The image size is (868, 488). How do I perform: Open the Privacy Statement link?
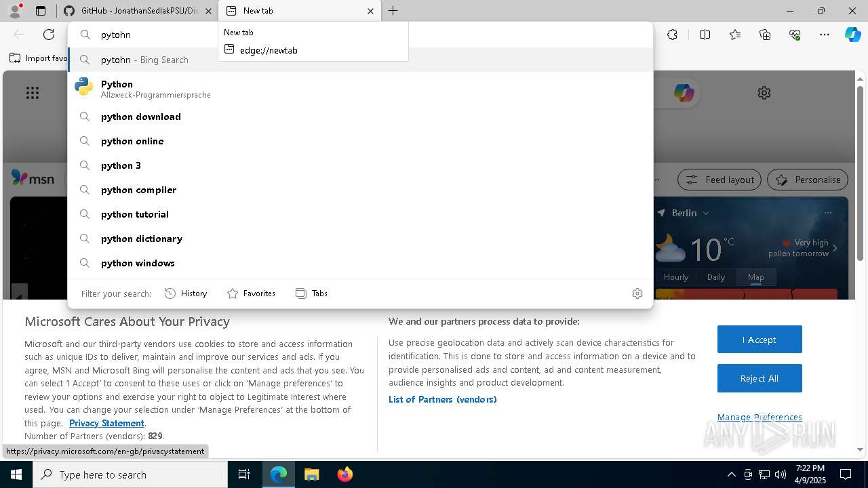[106, 423]
